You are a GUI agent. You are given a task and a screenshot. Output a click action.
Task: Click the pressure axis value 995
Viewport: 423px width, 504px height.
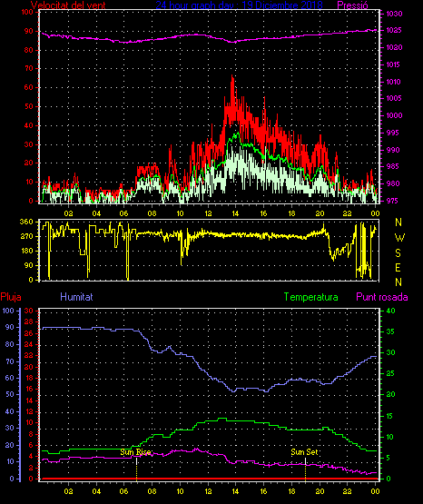pyautogui.click(x=392, y=133)
